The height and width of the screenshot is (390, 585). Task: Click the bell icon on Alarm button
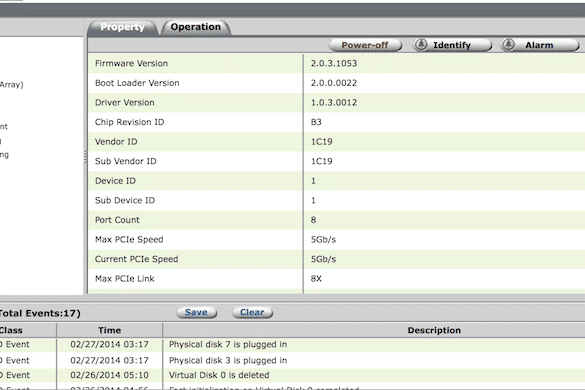coord(508,45)
